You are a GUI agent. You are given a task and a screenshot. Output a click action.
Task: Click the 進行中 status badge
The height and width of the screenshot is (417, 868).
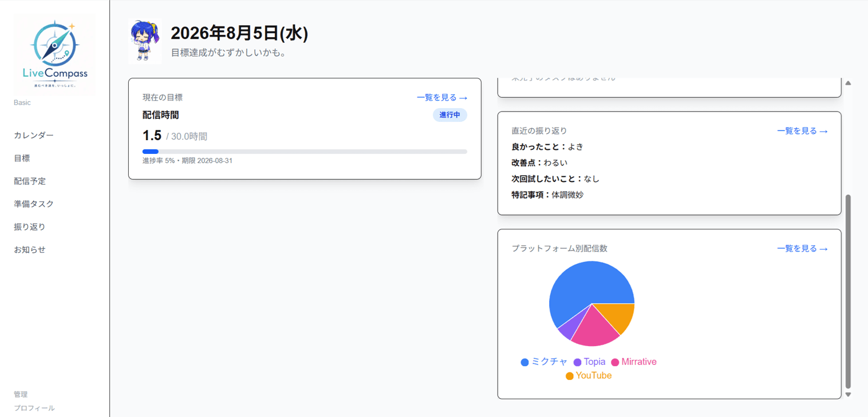click(450, 115)
